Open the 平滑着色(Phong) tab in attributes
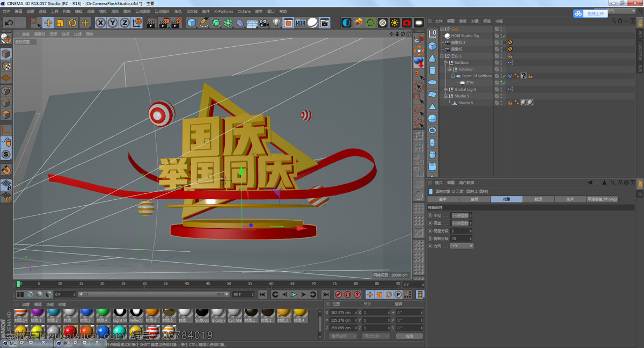The width and height of the screenshot is (644, 348). pos(602,199)
